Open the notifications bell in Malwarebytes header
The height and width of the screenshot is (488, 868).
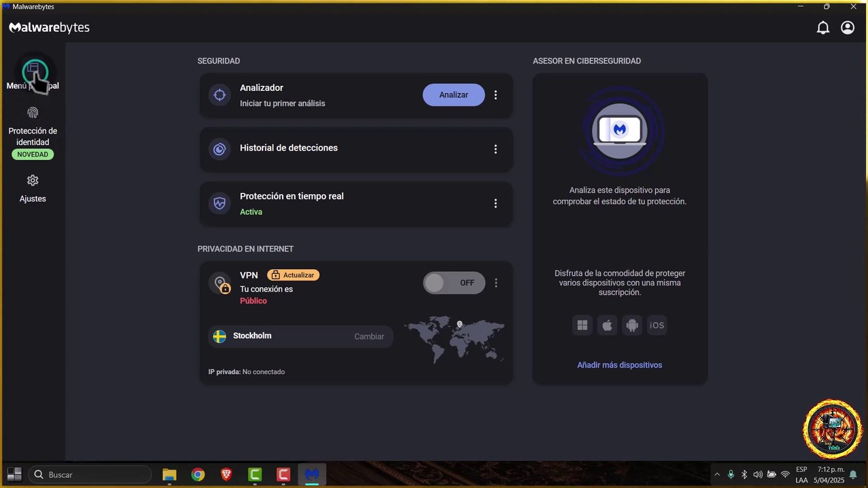click(x=823, y=28)
